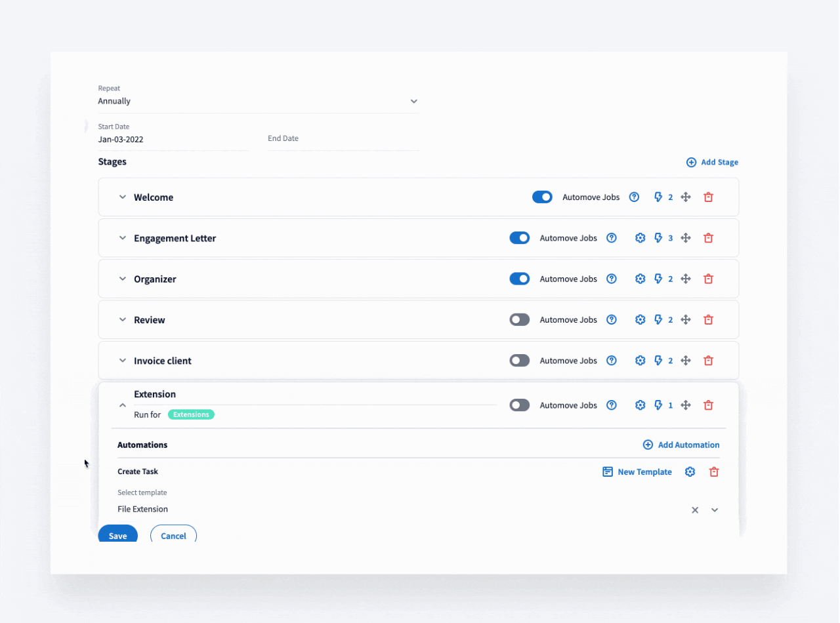
Task: Delete the Welcome stage with trash icon
Action: 708,197
